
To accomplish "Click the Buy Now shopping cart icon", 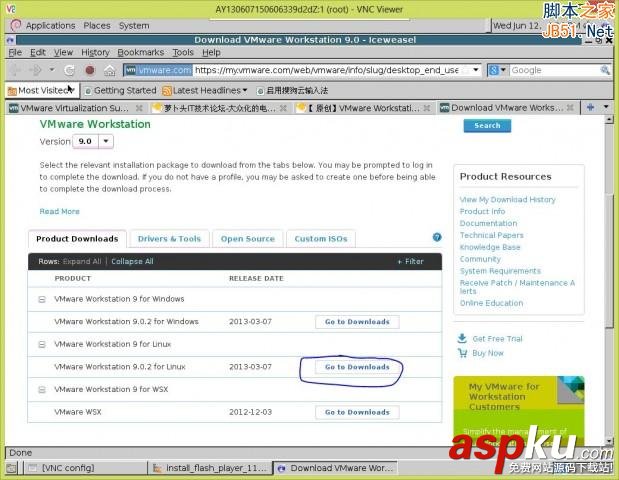I will pos(462,352).
